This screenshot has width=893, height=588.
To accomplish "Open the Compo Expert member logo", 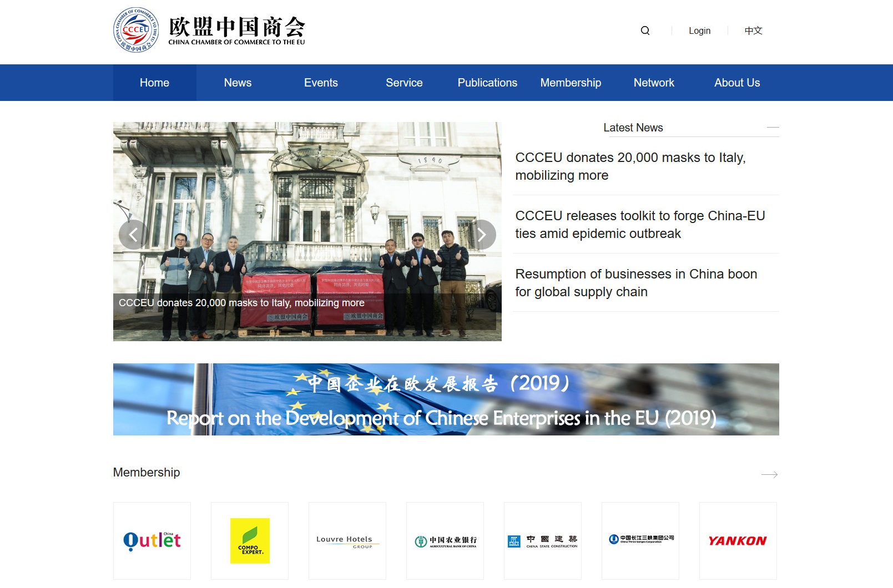I will point(250,541).
